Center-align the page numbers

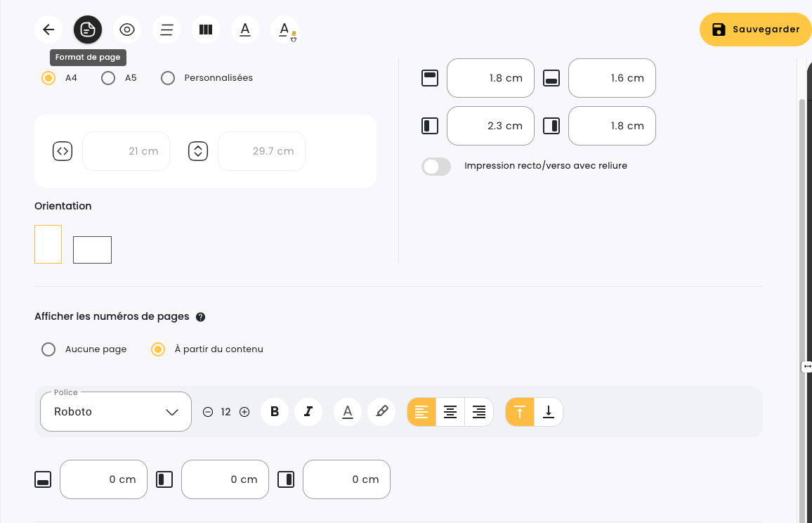pos(450,412)
